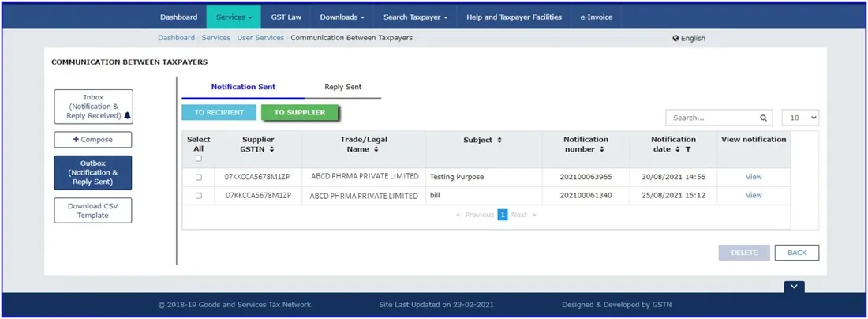Check the bill row checkbox
The width and height of the screenshot is (868, 319).
click(199, 196)
